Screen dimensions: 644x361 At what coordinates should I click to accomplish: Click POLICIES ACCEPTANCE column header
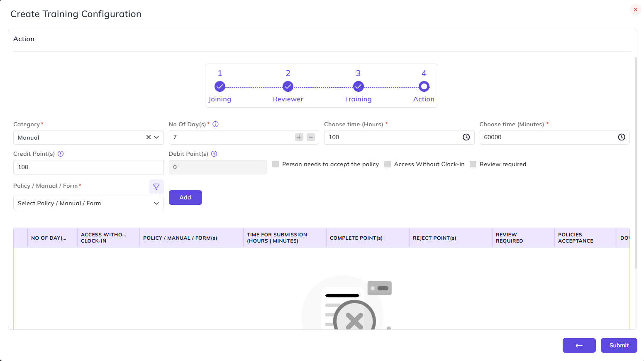point(586,238)
